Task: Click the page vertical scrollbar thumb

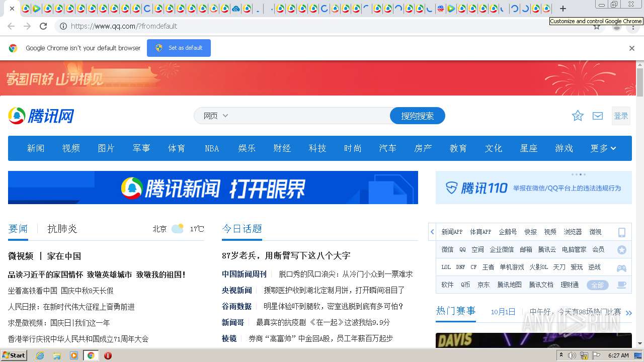Action: coord(640,82)
